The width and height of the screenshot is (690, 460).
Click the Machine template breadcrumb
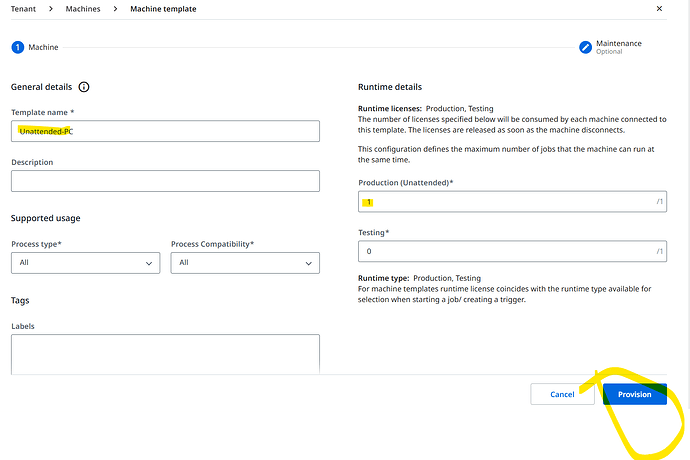[163, 9]
